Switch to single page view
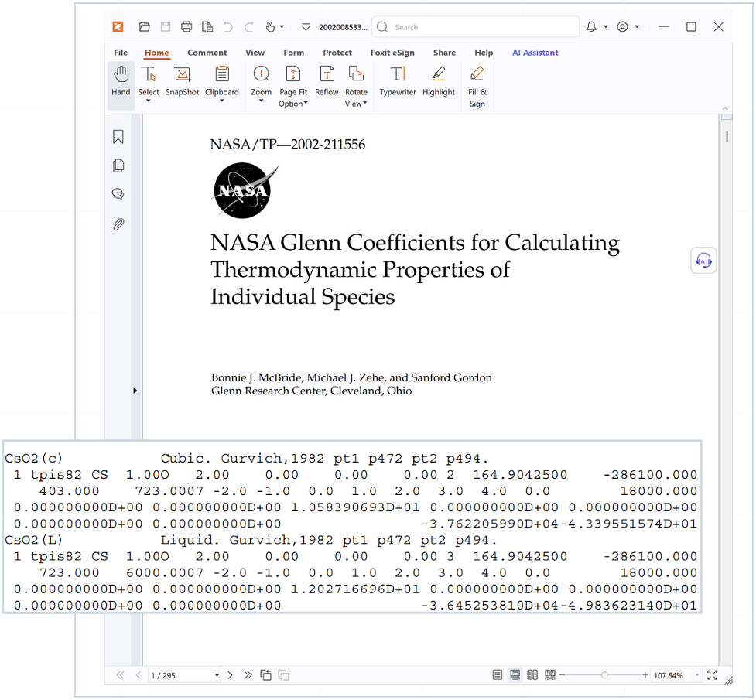The height and width of the screenshot is (700, 756). click(x=497, y=675)
